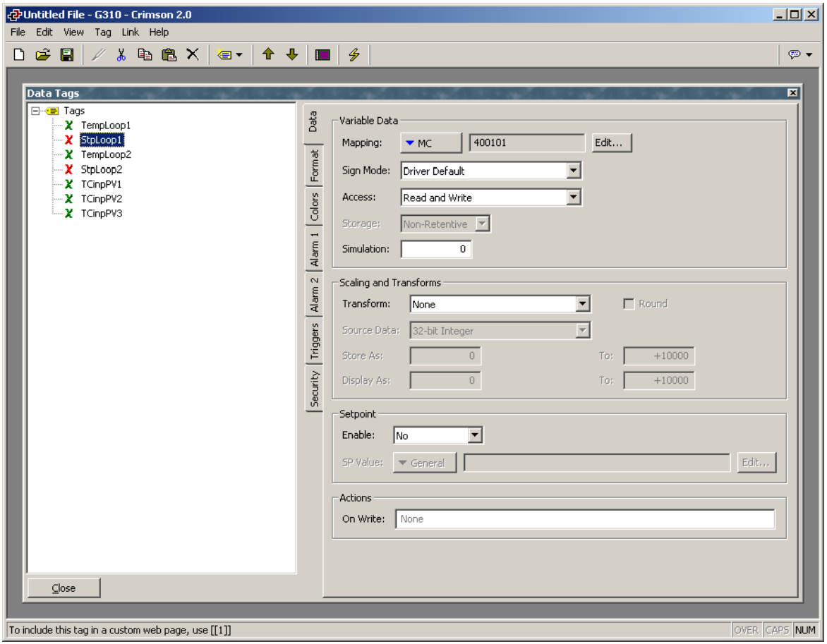Open the MC mapping source dropdown button

pos(431,143)
